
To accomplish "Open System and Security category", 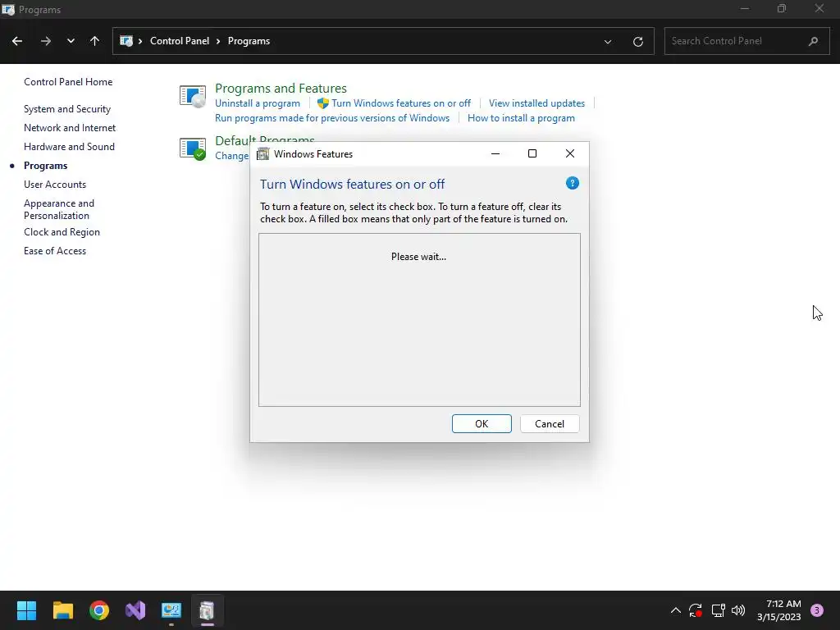I will (x=67, y=109).
